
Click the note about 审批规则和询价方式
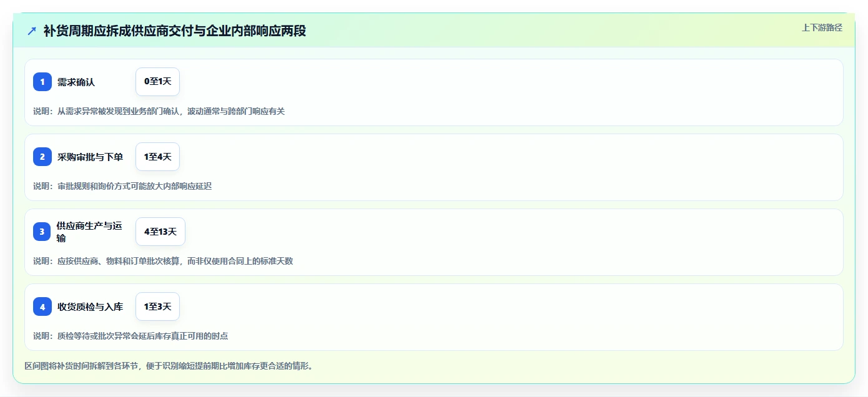point(122,186)
